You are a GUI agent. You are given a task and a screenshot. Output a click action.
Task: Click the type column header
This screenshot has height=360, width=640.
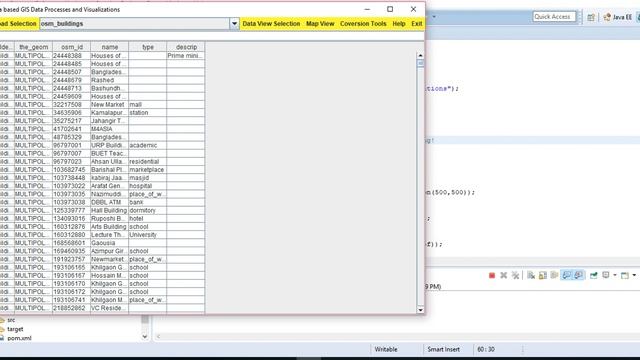[x=147, y=47]
